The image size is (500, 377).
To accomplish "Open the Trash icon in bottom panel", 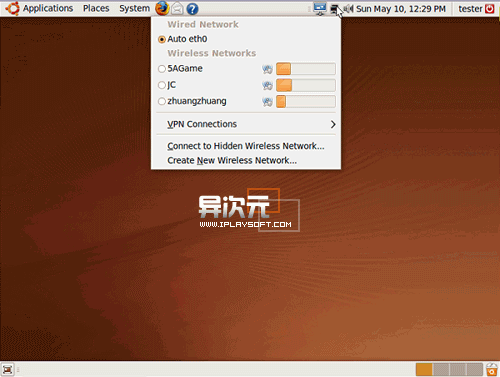I will click(x=492, y=369).
